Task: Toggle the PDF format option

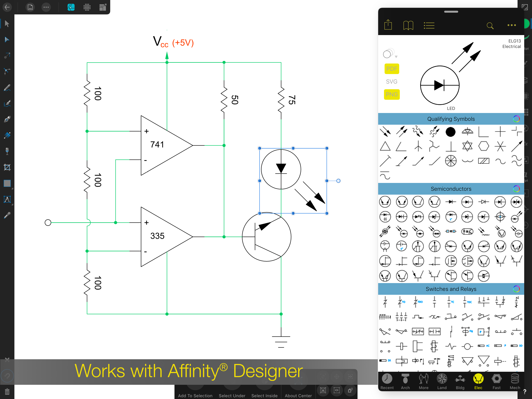Action: point(392,69)
